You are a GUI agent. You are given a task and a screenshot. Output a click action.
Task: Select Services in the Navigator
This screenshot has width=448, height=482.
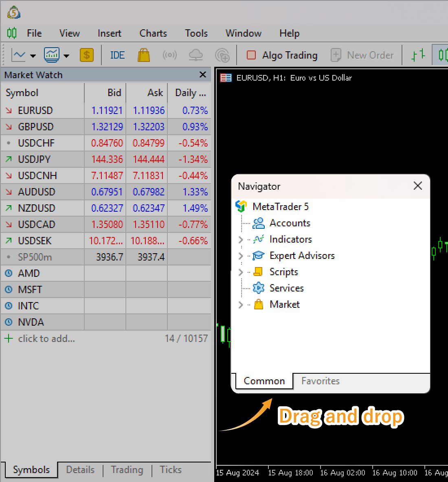click(286, 288)
